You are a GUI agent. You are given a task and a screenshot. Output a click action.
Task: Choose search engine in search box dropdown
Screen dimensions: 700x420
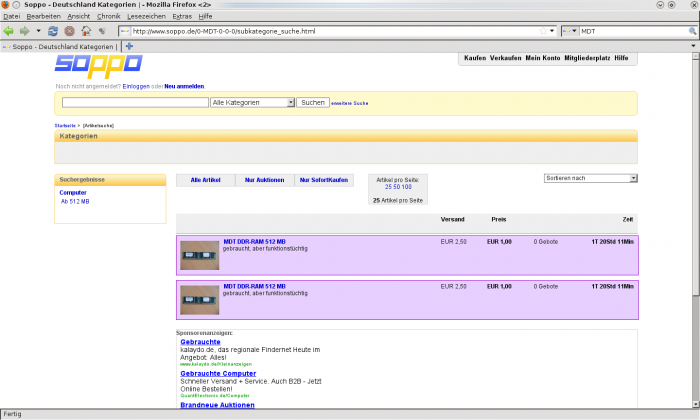[x=570, y=31]
